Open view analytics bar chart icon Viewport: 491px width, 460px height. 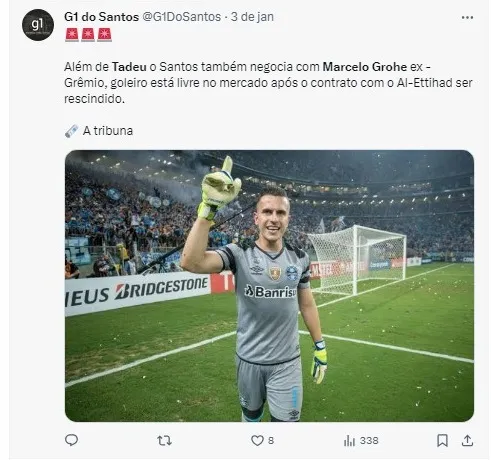349,441
